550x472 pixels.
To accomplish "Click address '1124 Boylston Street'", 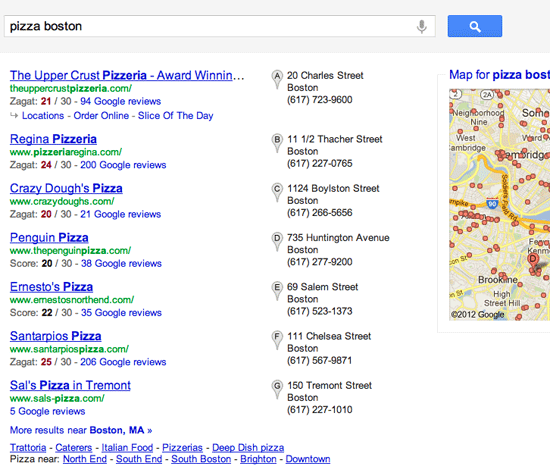I will [333, 189].
